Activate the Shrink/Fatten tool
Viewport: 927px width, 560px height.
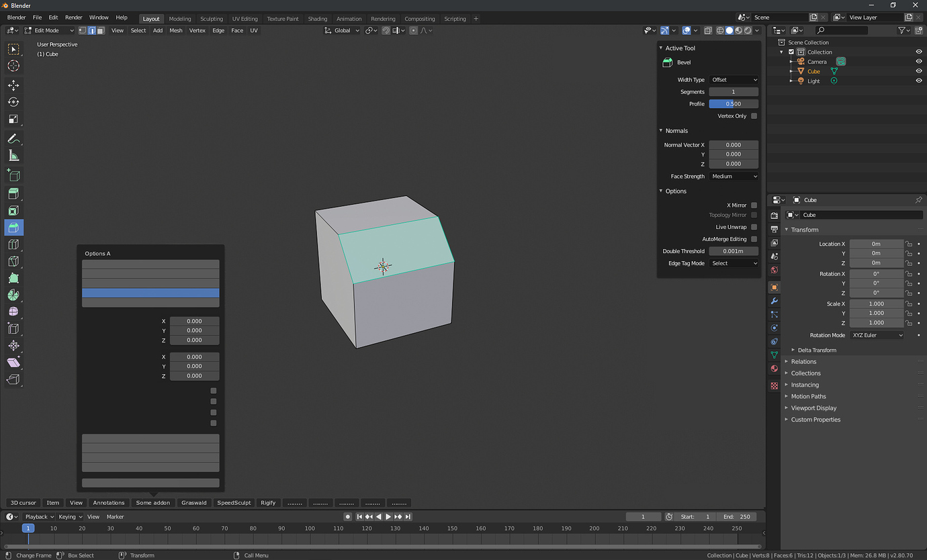click(13, 345)
